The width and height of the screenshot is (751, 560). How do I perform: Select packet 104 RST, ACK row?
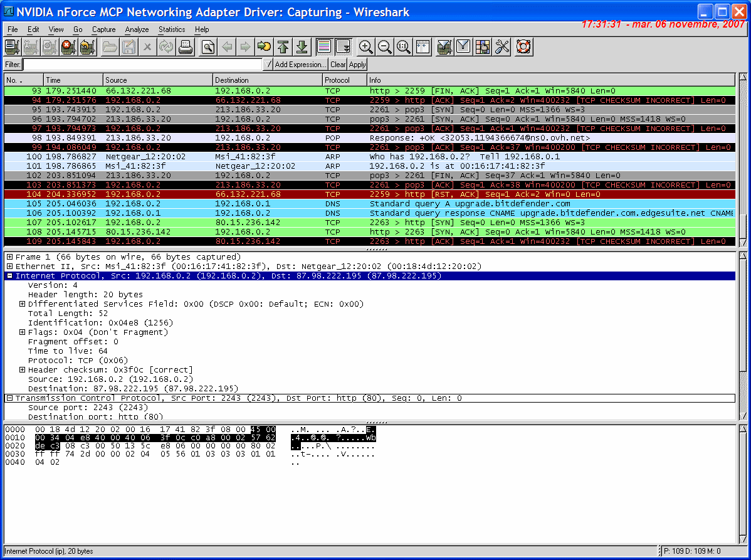point(370,194)
